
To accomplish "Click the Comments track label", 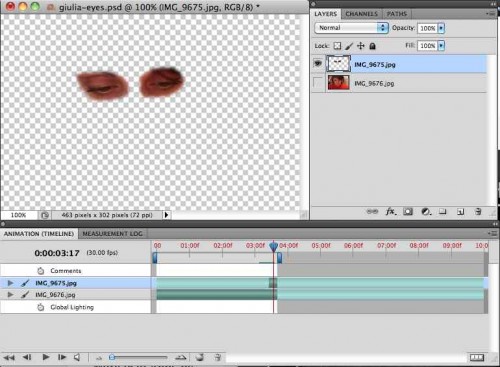I will coord(66,271).
